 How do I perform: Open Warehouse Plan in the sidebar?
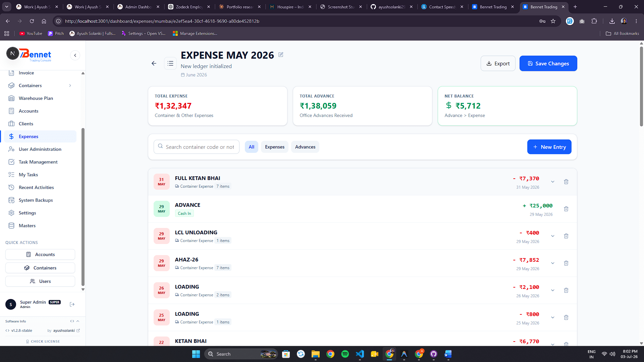[x=40, y=98]
